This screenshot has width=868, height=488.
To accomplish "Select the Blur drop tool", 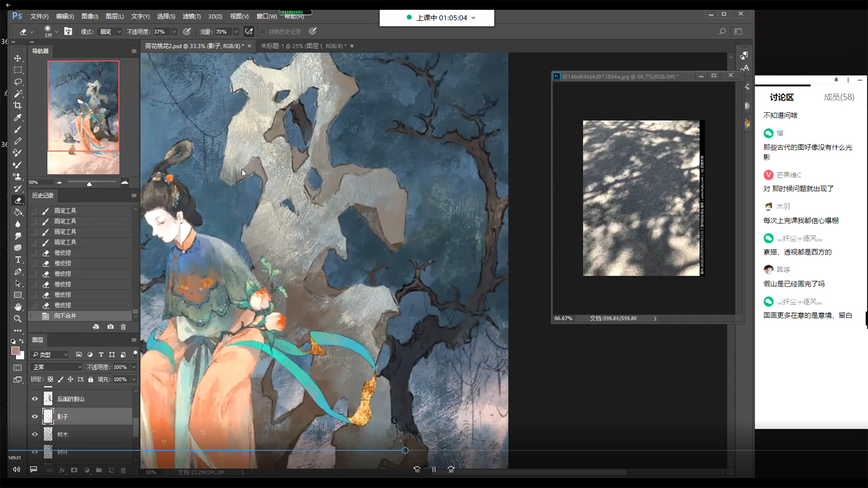I will tap(18, 224).
